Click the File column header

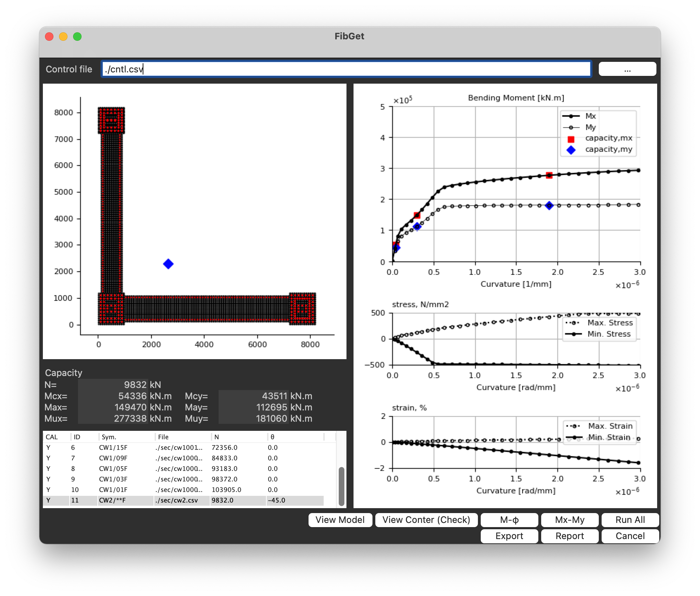(x=163, y=437)
